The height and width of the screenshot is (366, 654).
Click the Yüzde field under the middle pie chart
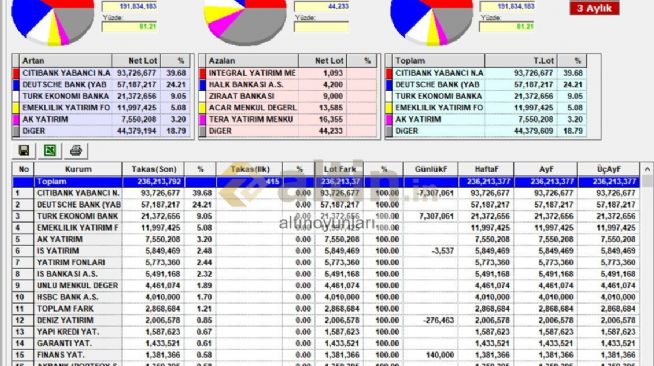(321, 27)
